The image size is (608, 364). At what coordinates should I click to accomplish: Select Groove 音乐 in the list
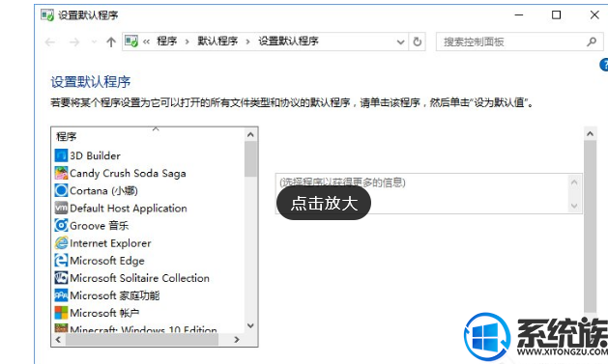[x=99, y=225]
